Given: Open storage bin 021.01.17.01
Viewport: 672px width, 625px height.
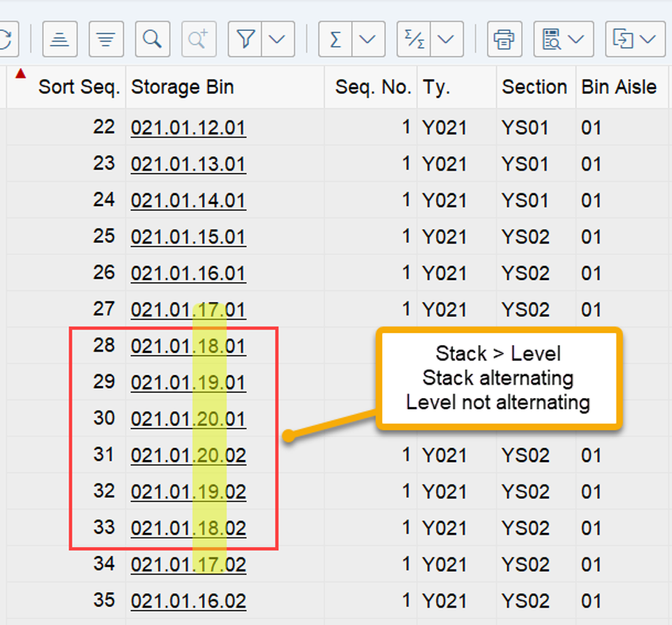Looking at the screenshot, I should point(188,309).
